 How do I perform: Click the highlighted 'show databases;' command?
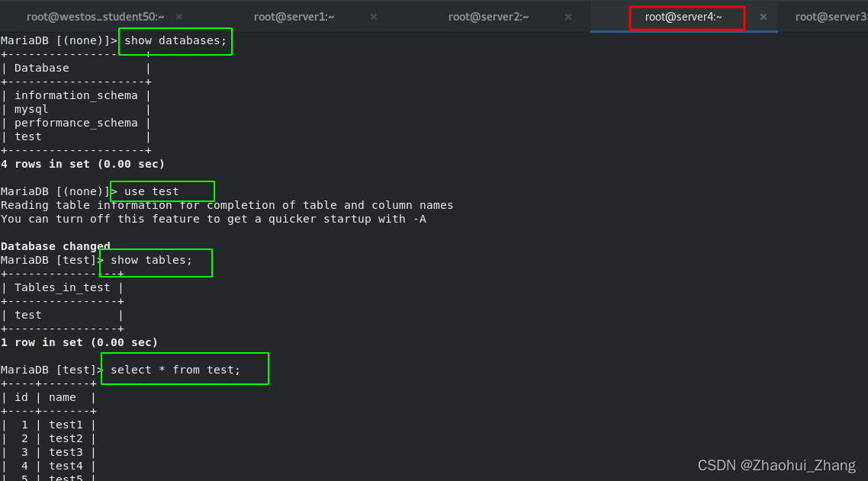click(175, 40)
